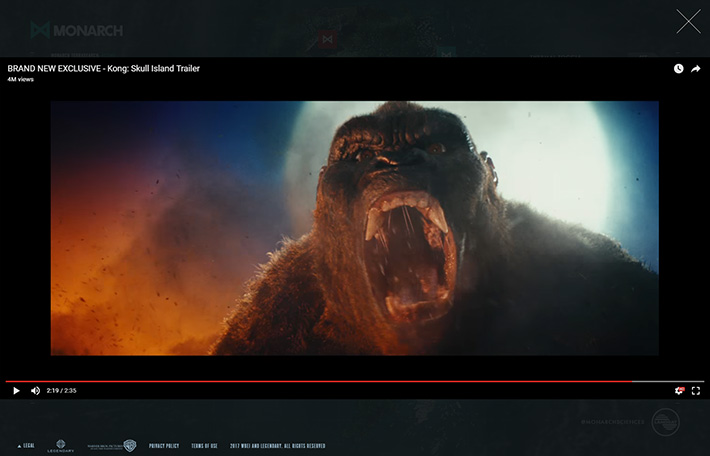Open the video title link
The width and height of the screenshot is (710, 456).
(x=104, y=69)
